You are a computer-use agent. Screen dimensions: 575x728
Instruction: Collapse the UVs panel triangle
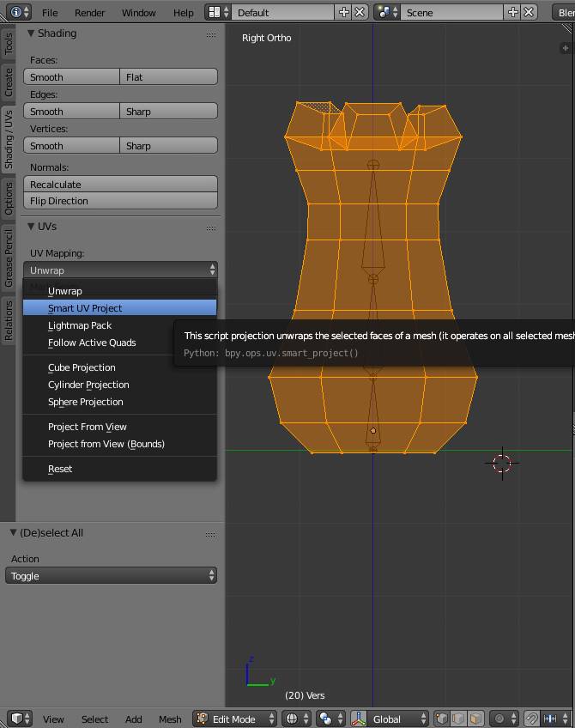click(31, 227)
